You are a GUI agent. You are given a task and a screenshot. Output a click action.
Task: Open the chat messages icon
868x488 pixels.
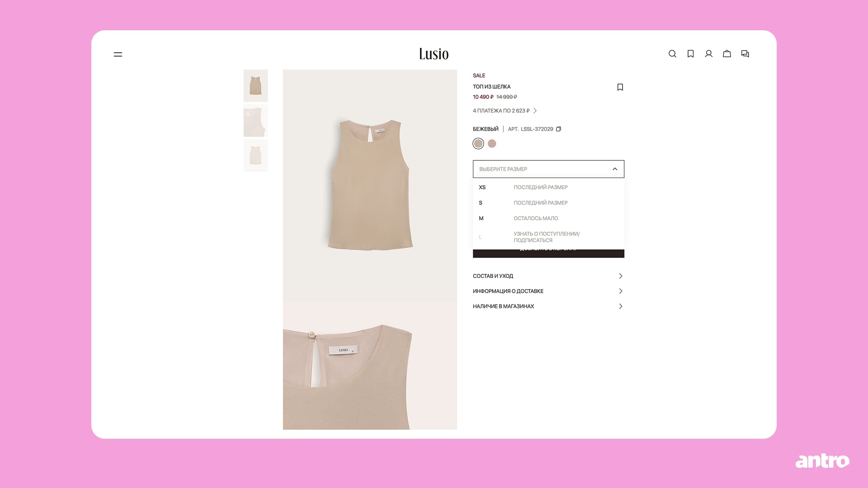point(745,54)
